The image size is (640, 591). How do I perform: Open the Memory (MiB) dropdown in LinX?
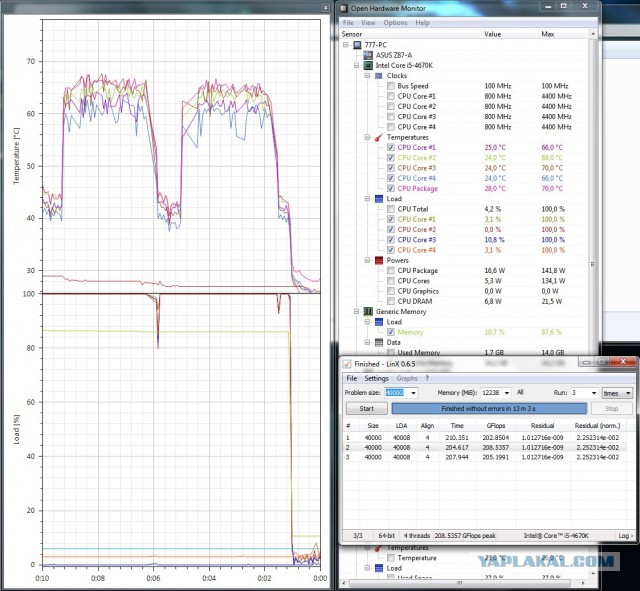507,393
